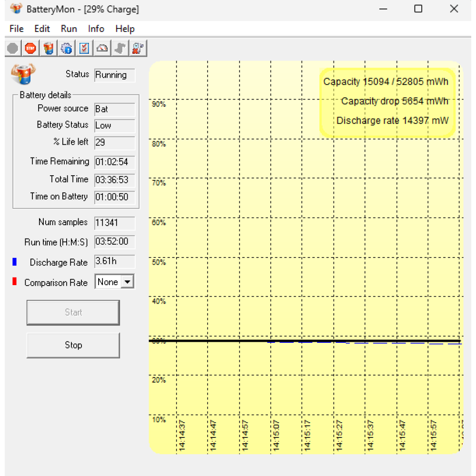Viewport: 476px width, 476px height.
Task: Click the blue gear toolbar icon
Action: (x=67, y=48)
